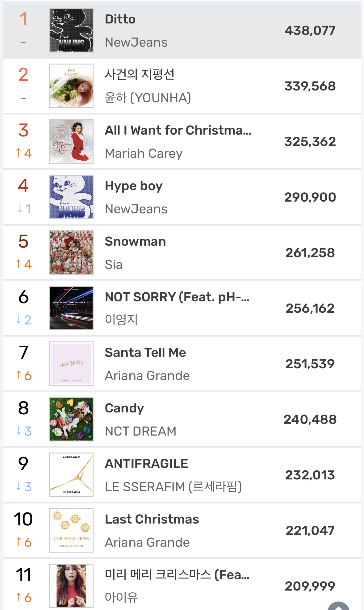Open the artist NCT DREAM
The width and height of the screenshot is (364, 610).
click(140, 431)
